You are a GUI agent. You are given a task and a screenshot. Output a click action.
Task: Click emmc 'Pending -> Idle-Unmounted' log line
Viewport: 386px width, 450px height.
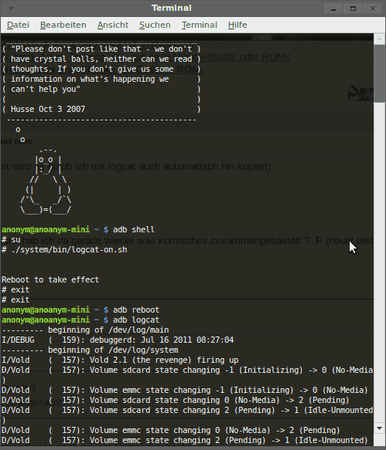(185, 440)
